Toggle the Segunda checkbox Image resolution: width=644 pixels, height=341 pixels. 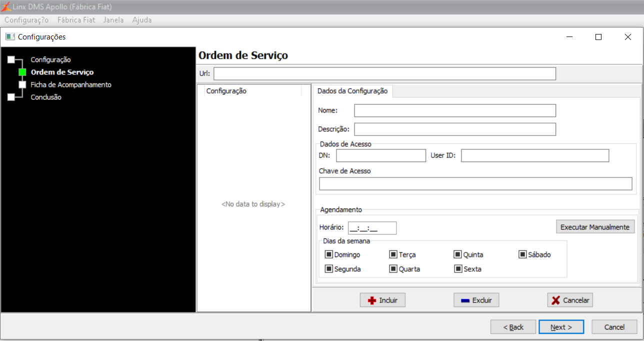(x=329, y=268)
